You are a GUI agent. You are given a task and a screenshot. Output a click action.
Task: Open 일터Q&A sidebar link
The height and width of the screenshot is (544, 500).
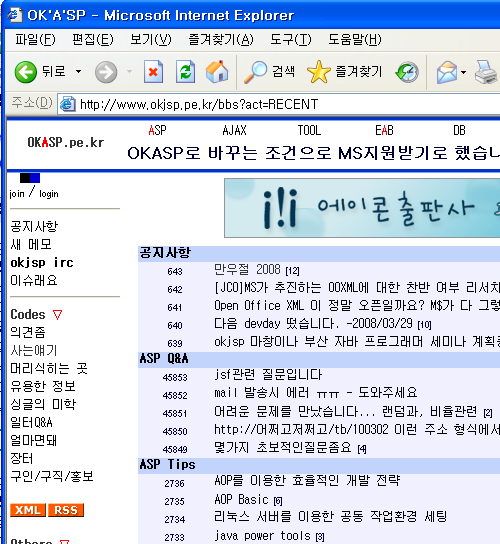click(x=31, y=423)
